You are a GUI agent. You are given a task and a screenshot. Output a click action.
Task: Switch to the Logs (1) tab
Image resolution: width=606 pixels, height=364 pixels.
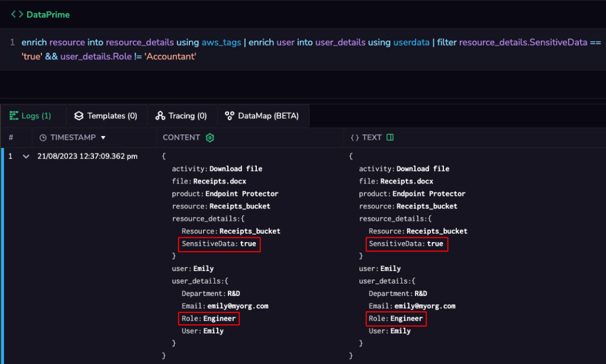point(31,116)
